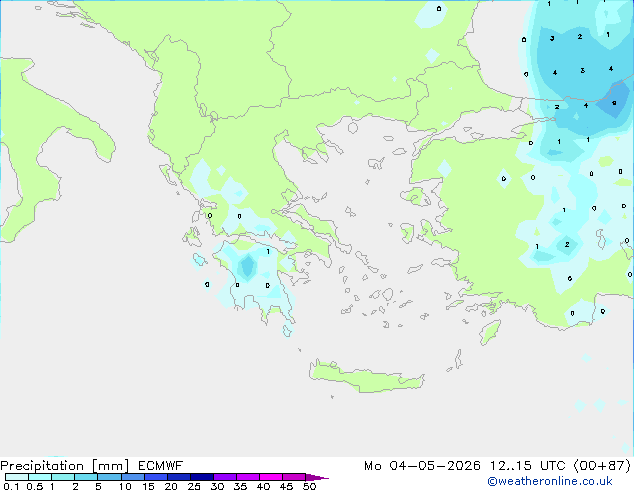634x490 pixels.
Task: Click the '25' legend scale label
Action: 194,486
